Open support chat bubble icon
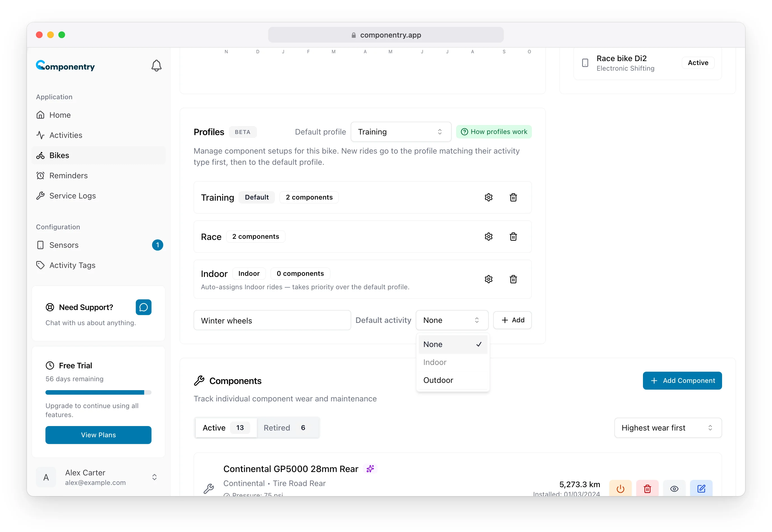 click(143, 307)
